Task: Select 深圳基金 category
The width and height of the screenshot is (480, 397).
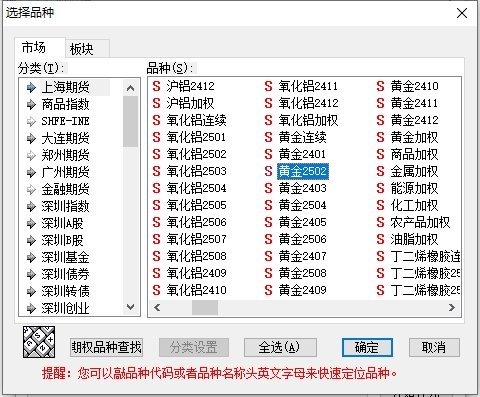Action: [x=66, y=257]
